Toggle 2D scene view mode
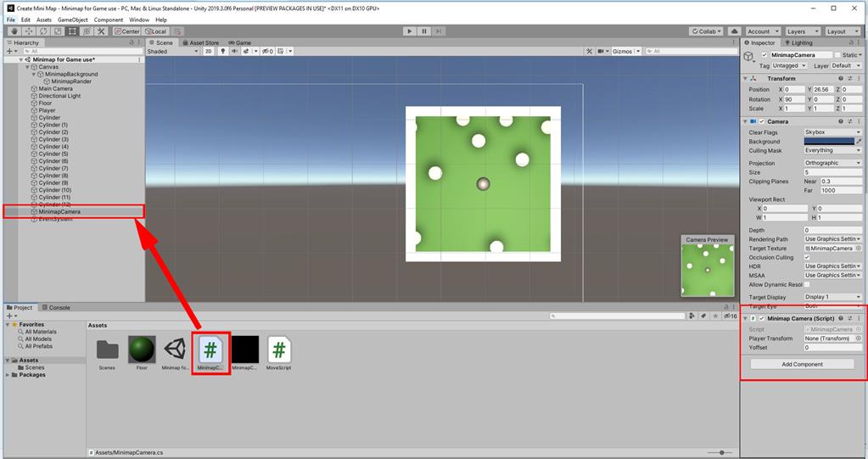The height and width of the screenshot is (459, 868). [208, 51]
